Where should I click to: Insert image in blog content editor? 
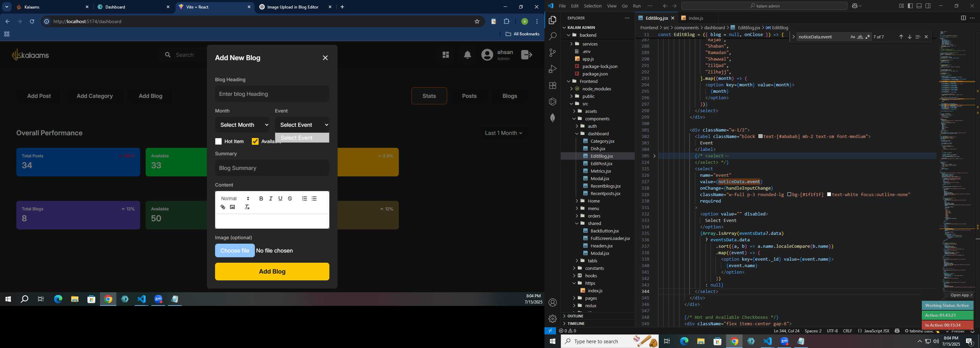(232, 207)
